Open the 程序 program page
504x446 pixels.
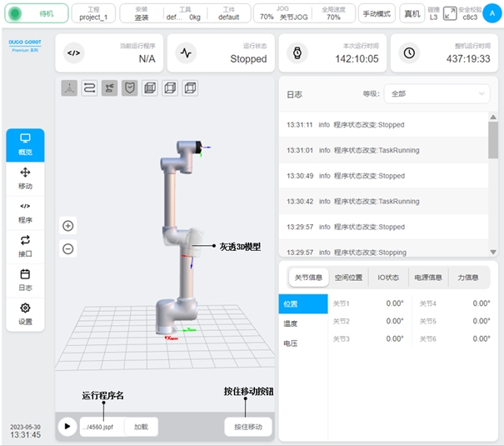click(x=25, y=212)
